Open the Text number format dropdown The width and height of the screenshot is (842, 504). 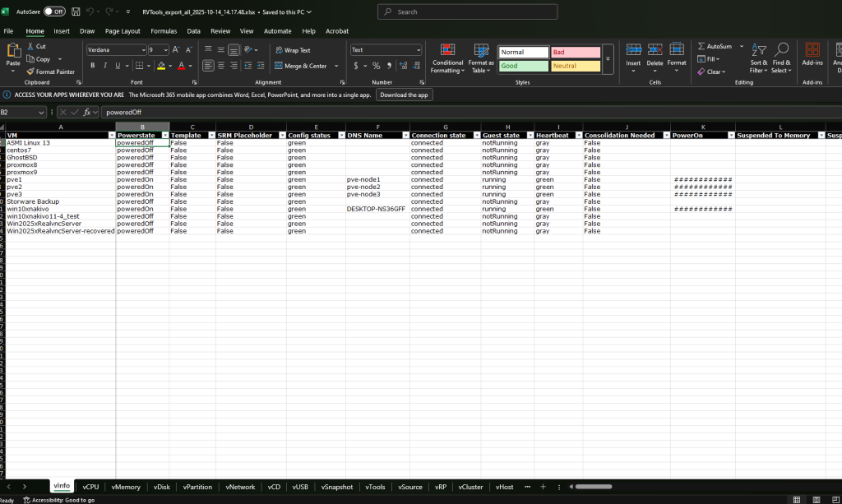tap(418, 50)
